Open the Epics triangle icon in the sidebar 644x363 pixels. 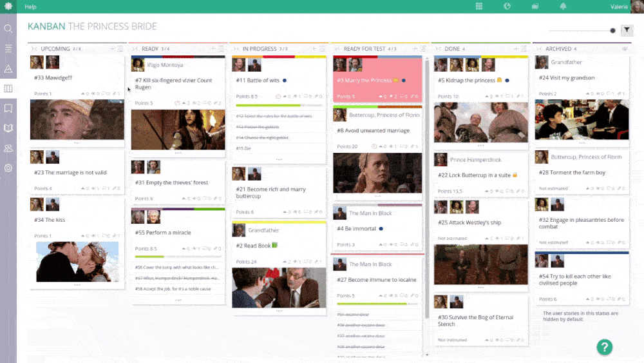click(8, 68)
